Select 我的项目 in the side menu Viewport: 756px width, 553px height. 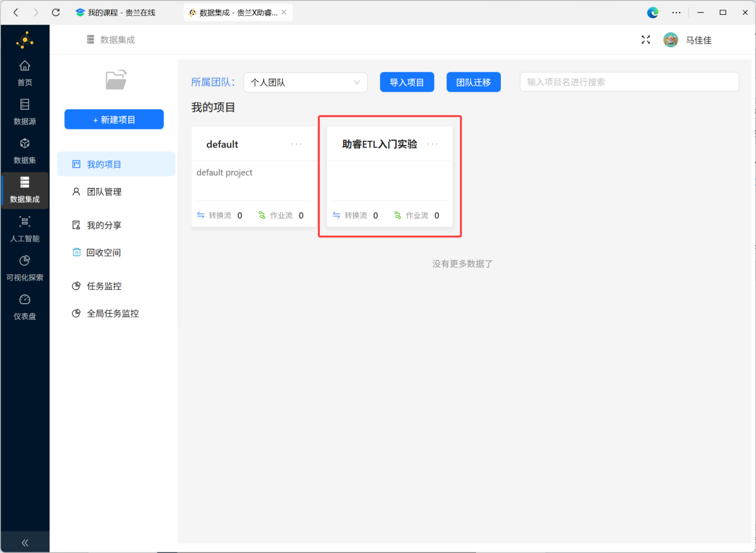tap(116, 164)
